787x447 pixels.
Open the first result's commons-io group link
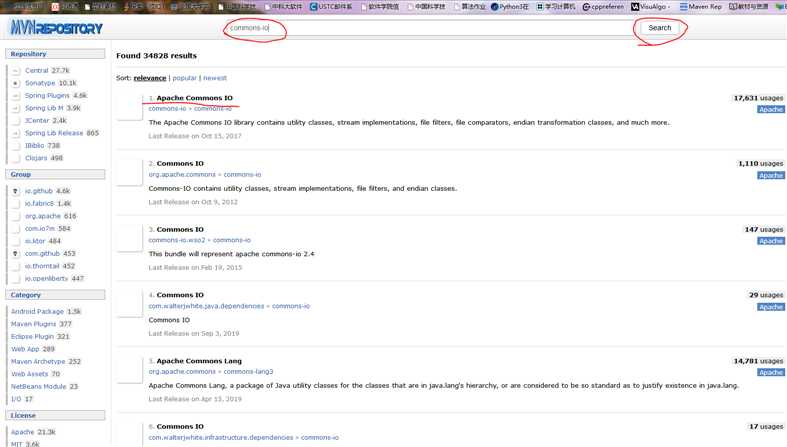pos(167,108)
